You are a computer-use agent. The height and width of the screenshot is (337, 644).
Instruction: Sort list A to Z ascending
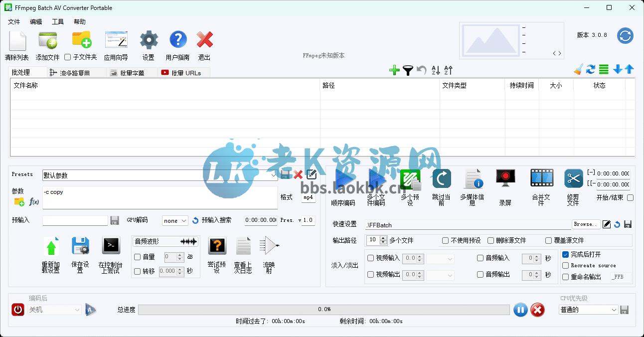pyautogui.click(x=436, y=70)
